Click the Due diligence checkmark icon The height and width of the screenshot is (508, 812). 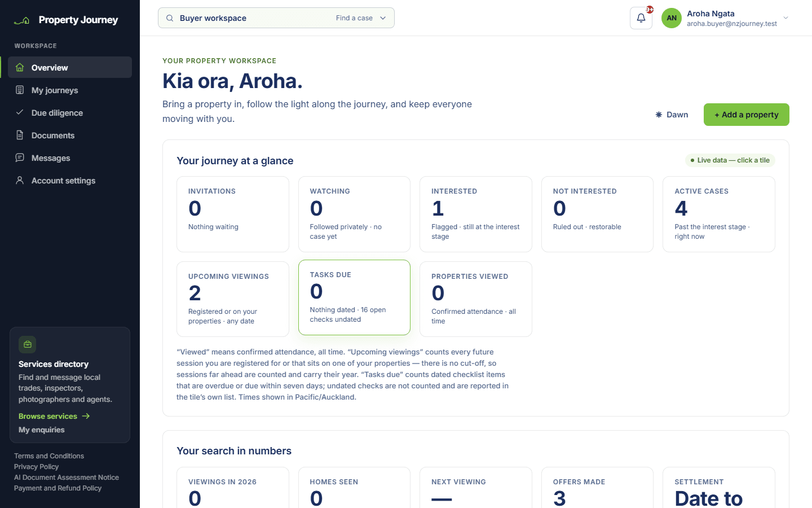tap(20, 112)
